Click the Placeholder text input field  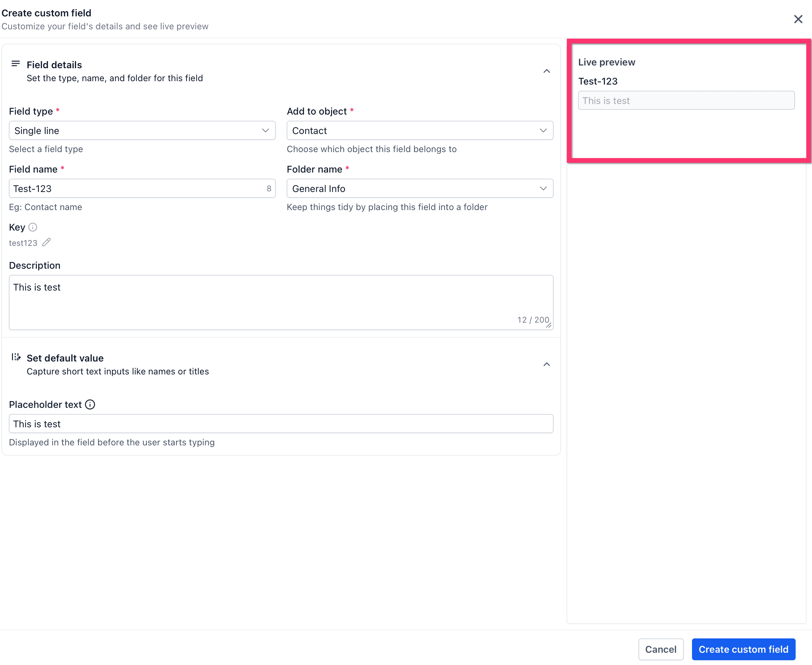[x=281, y=424]
